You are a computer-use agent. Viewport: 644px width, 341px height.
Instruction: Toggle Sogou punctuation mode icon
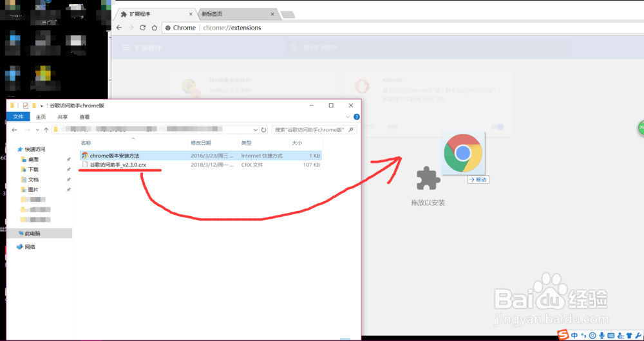click(x=583, y=335)
